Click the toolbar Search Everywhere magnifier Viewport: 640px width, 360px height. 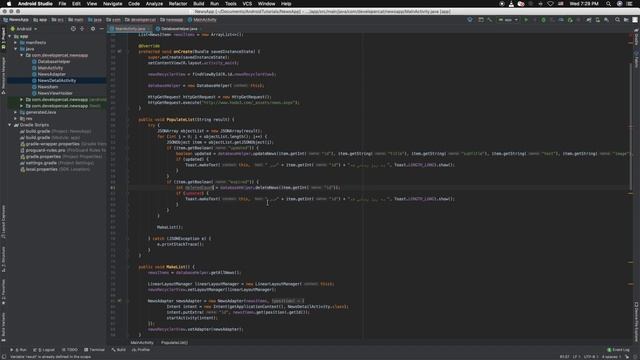click(x=617, y=20)
